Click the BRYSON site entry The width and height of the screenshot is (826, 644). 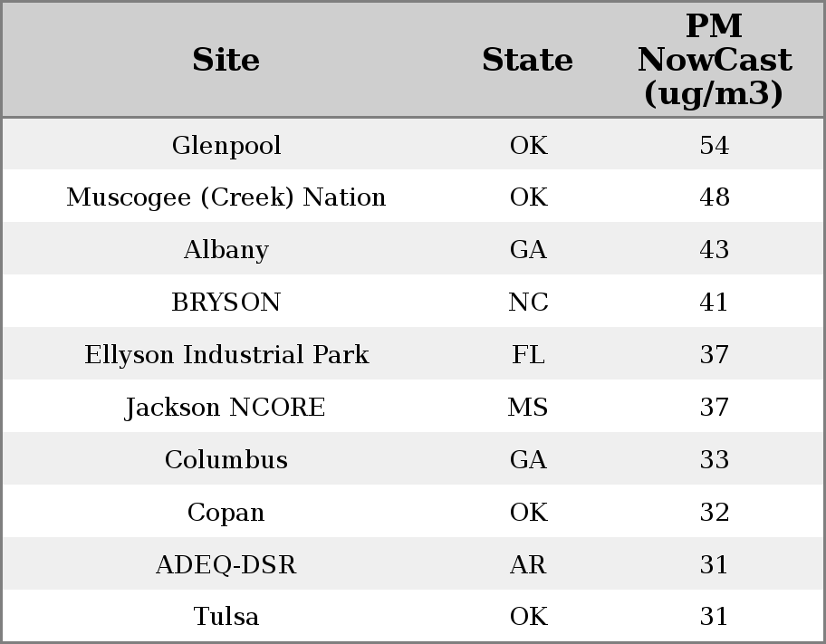point(226,303)
